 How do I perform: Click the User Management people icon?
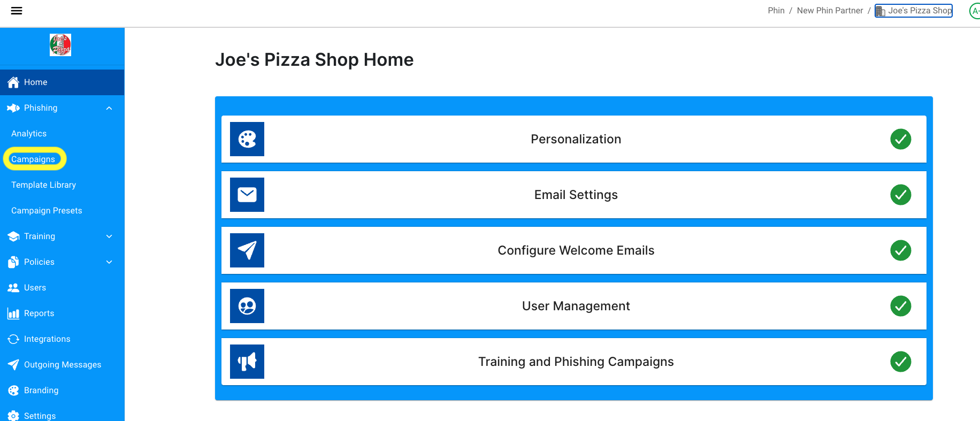tap(247, 306)
